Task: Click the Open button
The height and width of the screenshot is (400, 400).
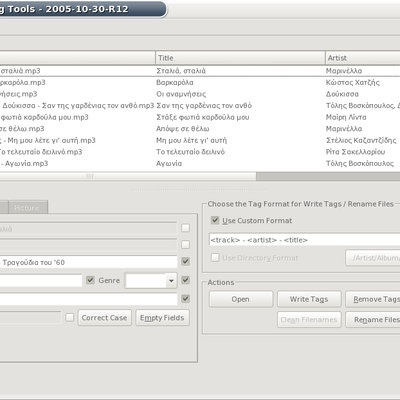Action: [x=241, y=299]
